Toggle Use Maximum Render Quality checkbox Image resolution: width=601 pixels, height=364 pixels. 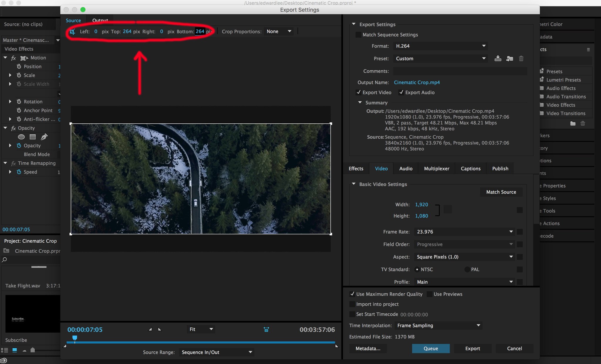point(352,294)
